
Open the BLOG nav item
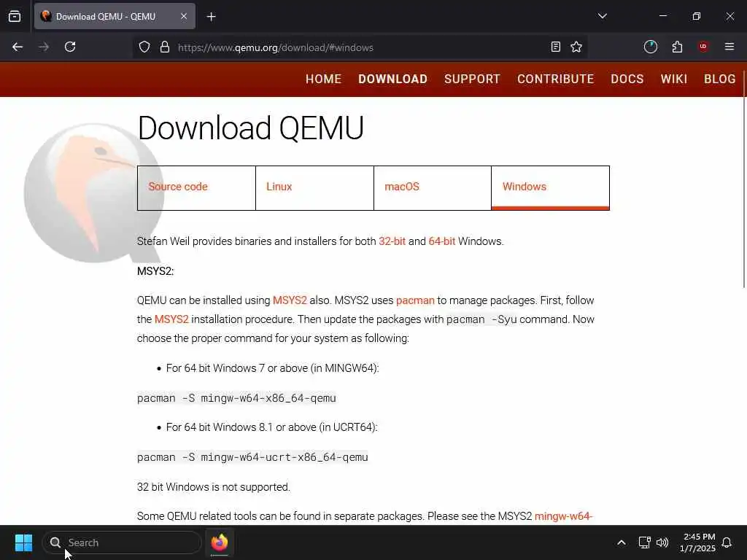coord(720,79)
